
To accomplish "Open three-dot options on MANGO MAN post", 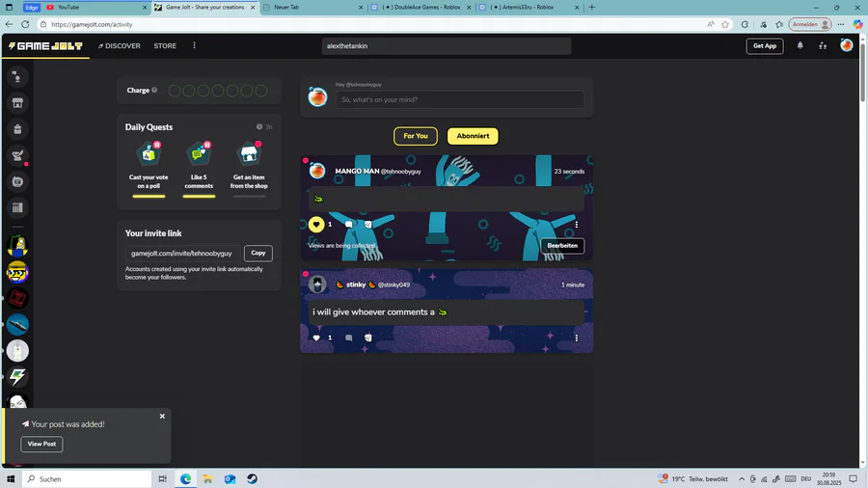I will (x=577, y=225).
